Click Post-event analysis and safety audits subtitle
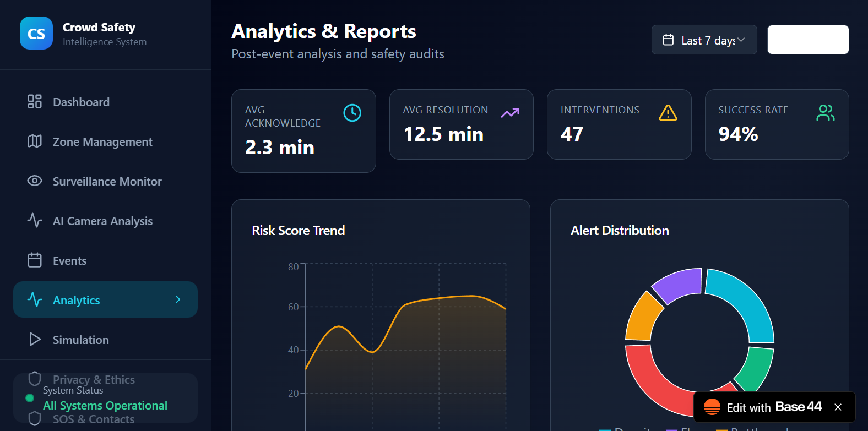 coord(338,54)
